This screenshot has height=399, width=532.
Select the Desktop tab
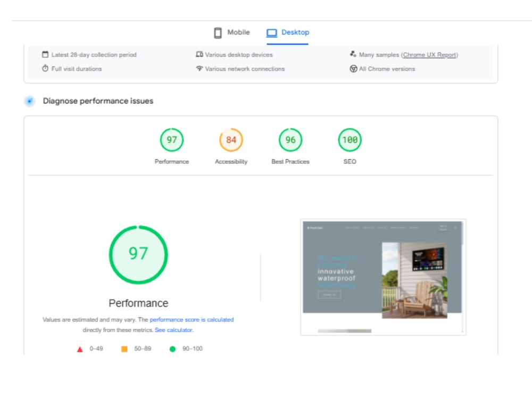click(x=288, y=32)
